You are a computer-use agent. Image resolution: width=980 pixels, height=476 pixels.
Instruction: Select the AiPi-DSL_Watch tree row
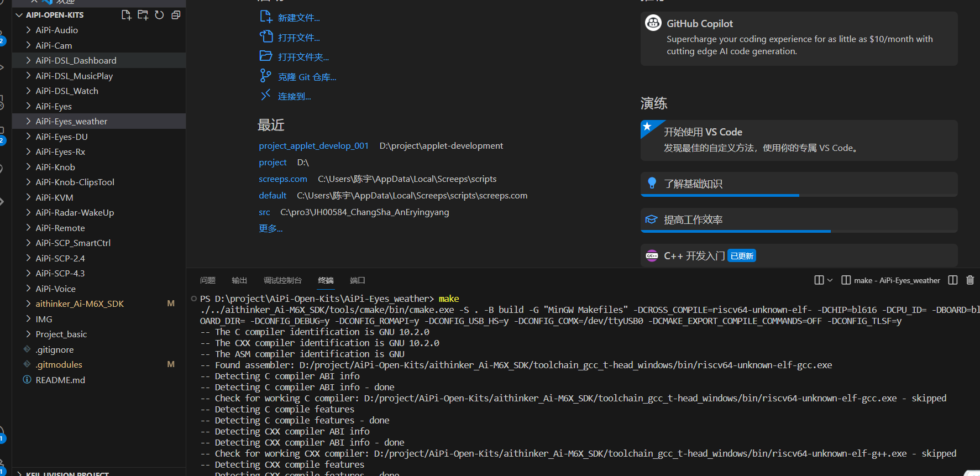point(99,91)
